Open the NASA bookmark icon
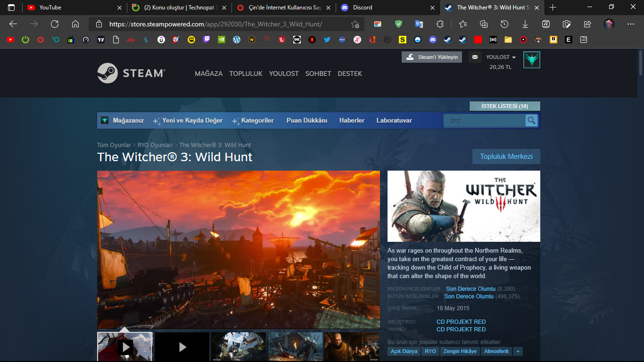Image resolution: width=644 pixels, height=362 pixels. point(342,40)
